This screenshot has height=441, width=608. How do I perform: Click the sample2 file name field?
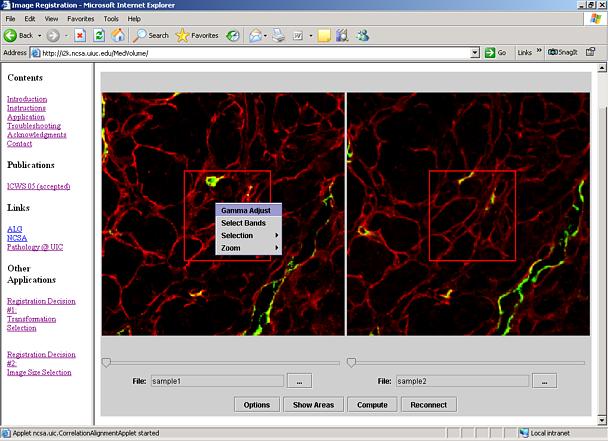click(x=461, y=381)
